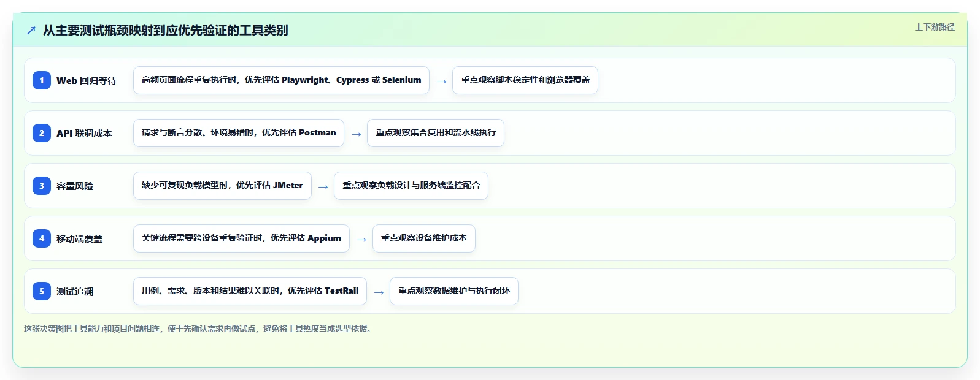Click the number 5 badge

pyautogui.click(x=42, y=291)
